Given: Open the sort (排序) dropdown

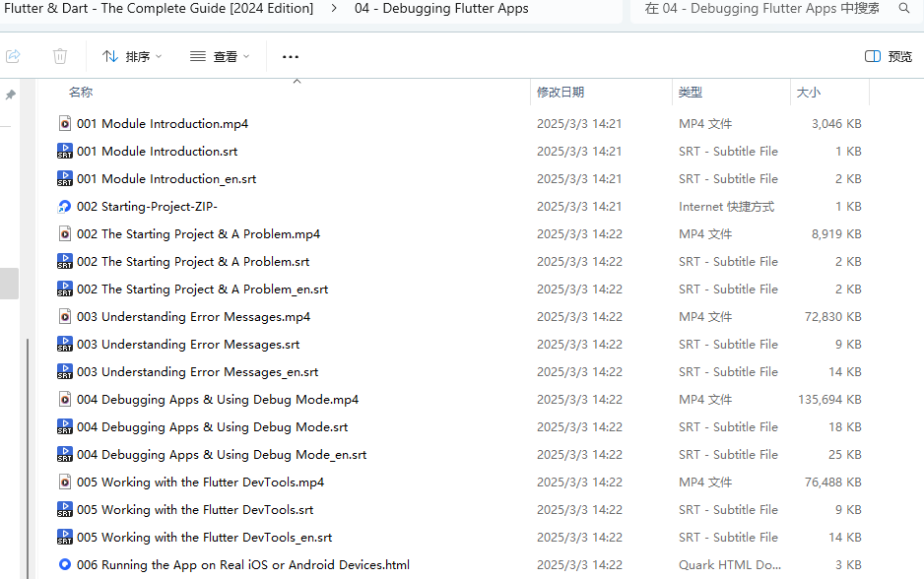Looking at the screenshot, I should (x=132, y=56).
